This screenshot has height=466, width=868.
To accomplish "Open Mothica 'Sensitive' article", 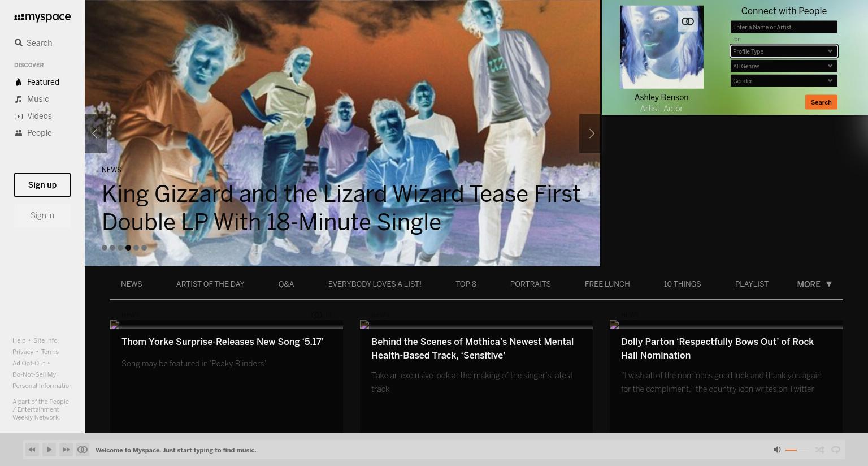I will pyautogui.click(x=472, y=348).
